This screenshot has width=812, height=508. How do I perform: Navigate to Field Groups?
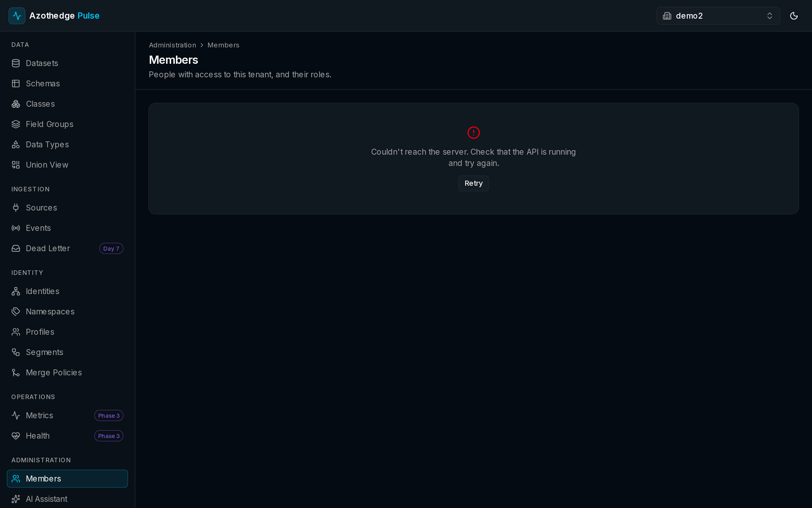tap(67, 124)
